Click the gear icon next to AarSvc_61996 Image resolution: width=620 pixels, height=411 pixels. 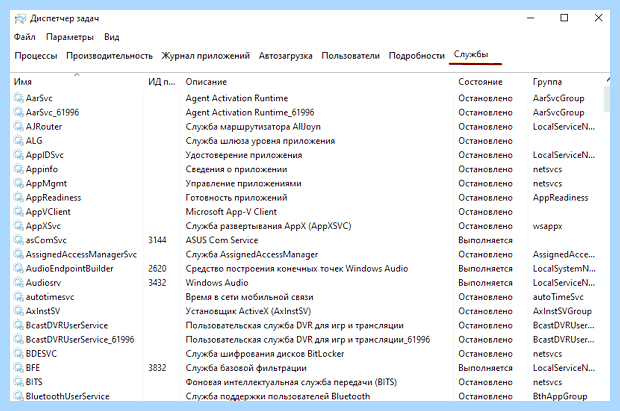(x=18, y=112)
